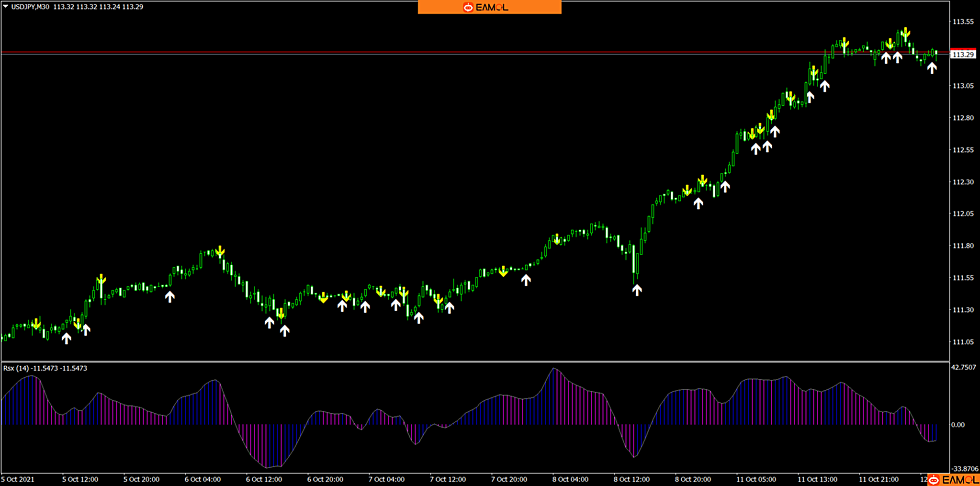Image resolution: width=980 pixels, height=486 pixels.
Task: Click the triangle icon before USDJPY,M30
Action: tap(6, 7)
